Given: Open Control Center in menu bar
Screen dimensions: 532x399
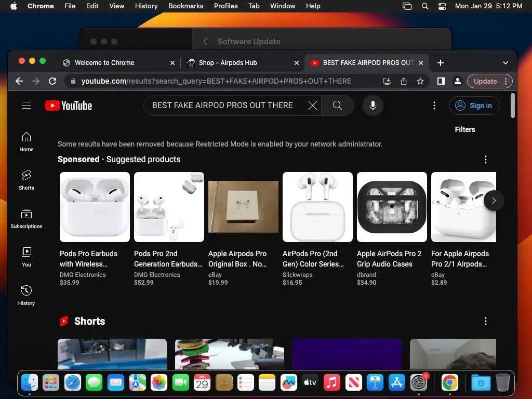Looking at the screenshot, I should click(442, 6).
